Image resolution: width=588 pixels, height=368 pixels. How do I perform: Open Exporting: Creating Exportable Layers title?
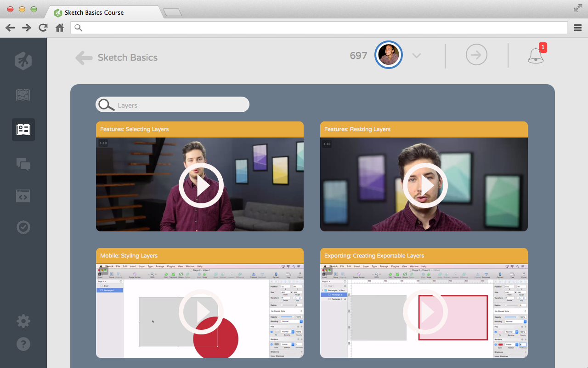pos(374,256)
